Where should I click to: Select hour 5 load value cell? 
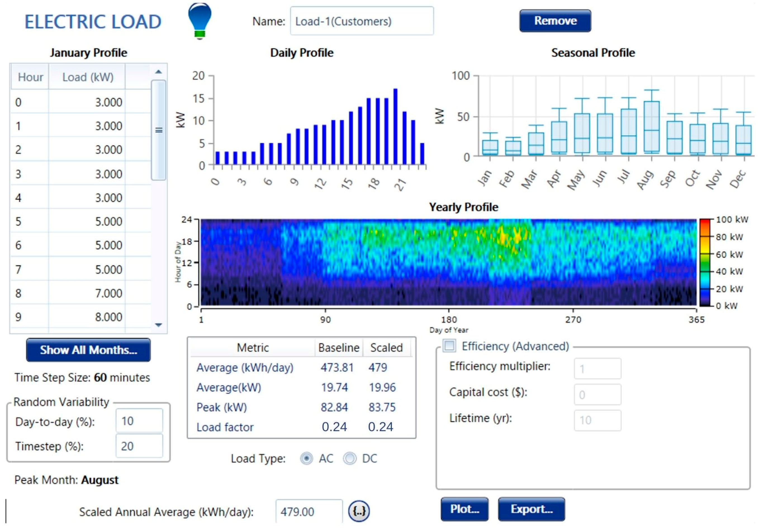[87, 222]
